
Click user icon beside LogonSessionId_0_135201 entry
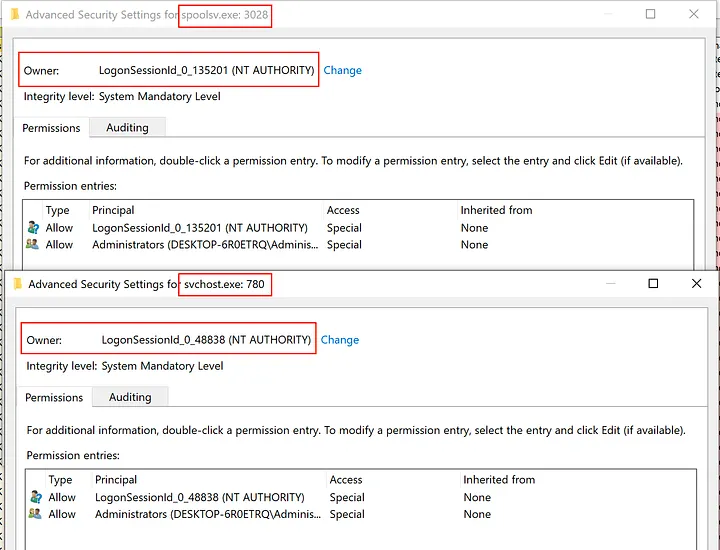click(33, 228)
